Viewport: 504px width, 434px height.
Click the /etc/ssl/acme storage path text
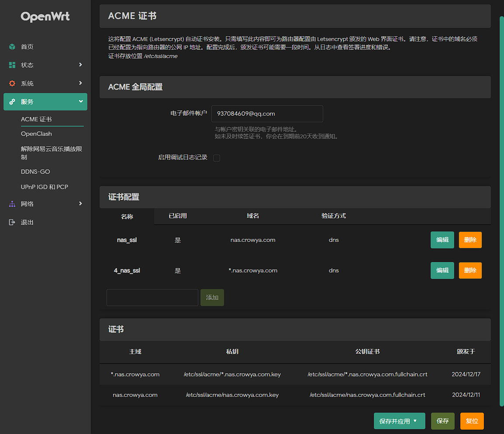pyautogui.click(x=161, y=56)
